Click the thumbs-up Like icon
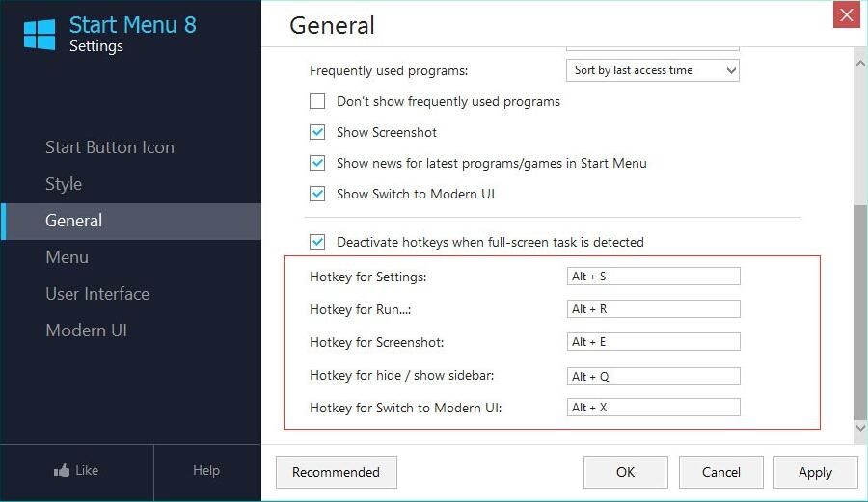868x502 pixels. click(x=62, y=470)
